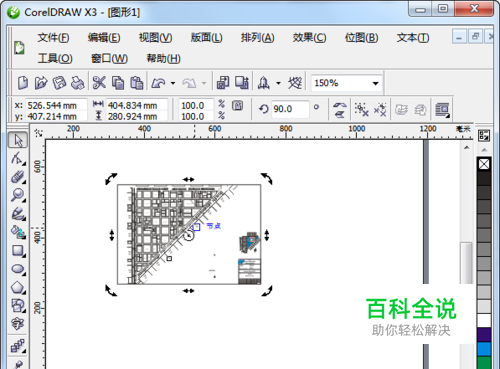Select the Crop/knife tool
The image size is (500, 369).
click(x=18, y=177)
